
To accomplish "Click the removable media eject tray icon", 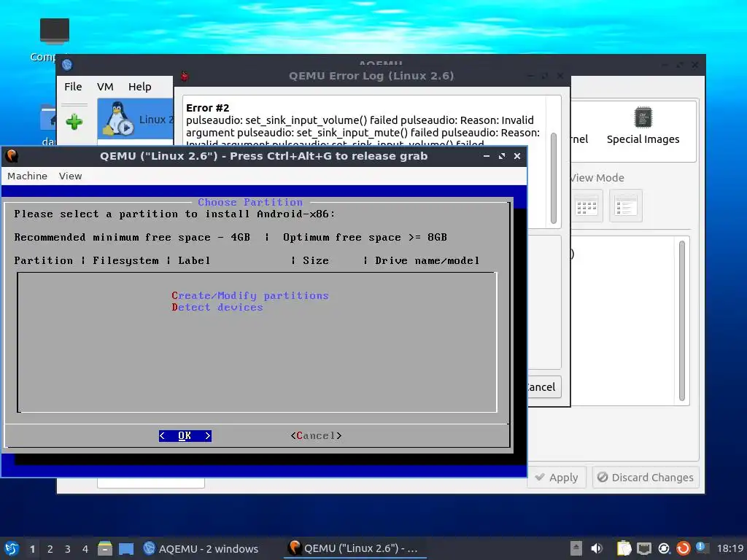I will 576,548.
